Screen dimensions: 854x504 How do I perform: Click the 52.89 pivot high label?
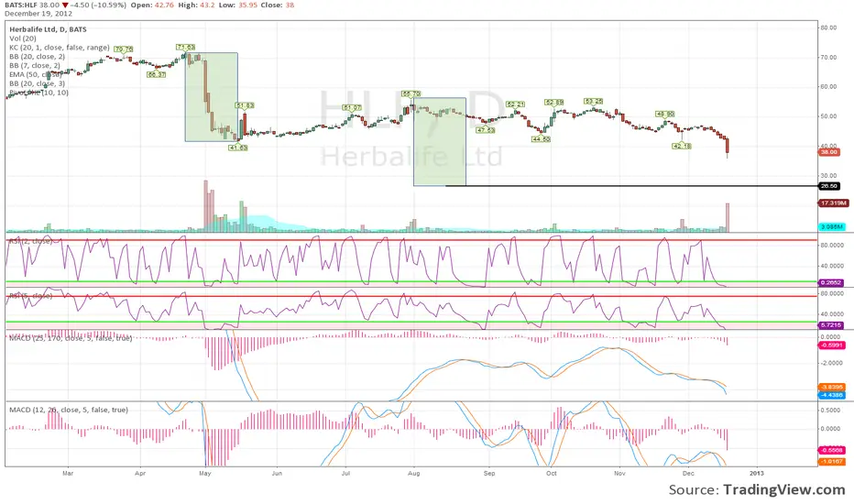click(553, 103)
